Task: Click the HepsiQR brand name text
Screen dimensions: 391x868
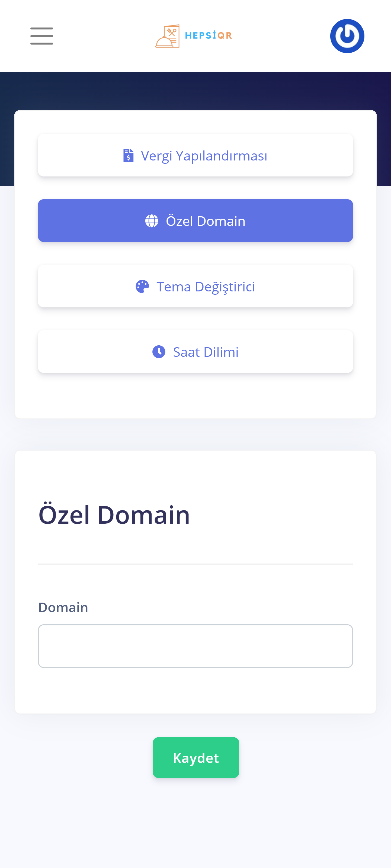Action: [208, 36]
